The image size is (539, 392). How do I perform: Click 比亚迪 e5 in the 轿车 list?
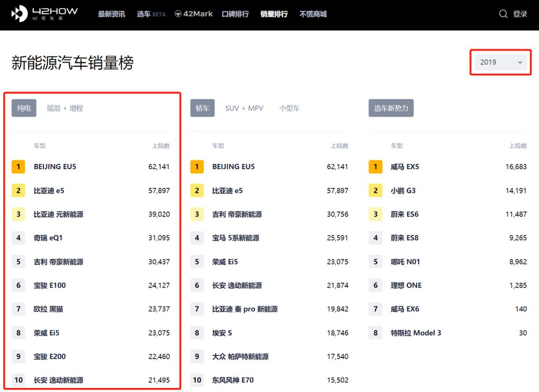click(x=227, y=191)
